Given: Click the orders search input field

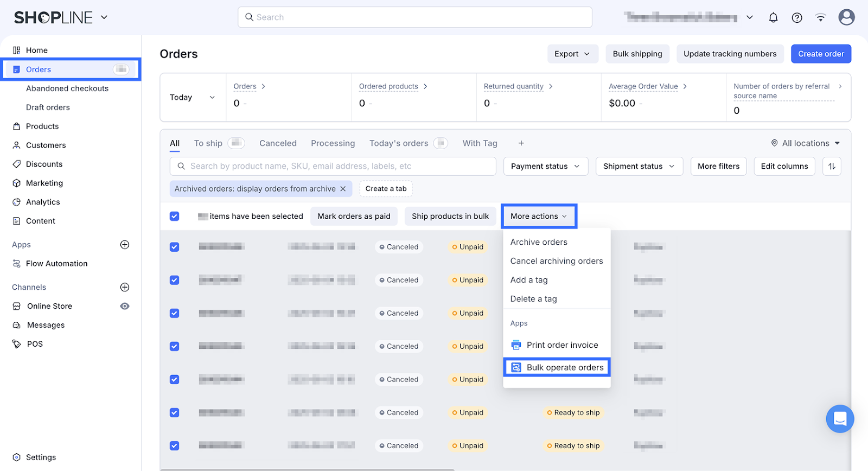Looking at the screenshot, I should [333, 166].
